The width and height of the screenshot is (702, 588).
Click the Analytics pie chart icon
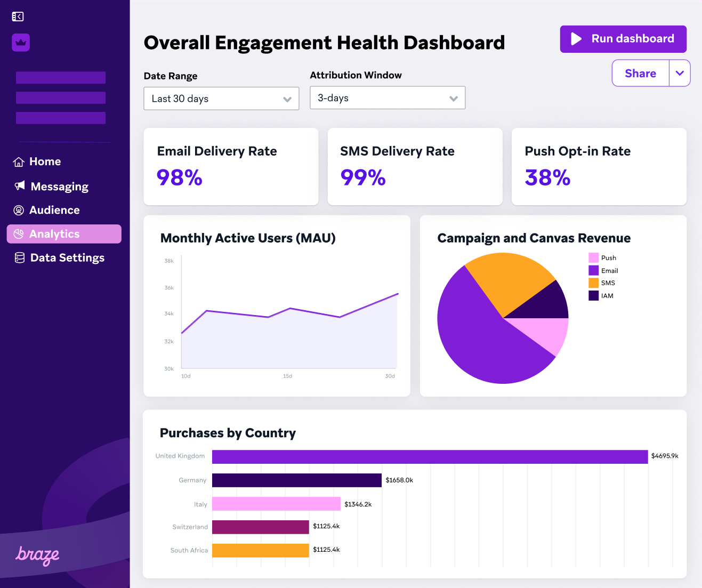point(19,234)
